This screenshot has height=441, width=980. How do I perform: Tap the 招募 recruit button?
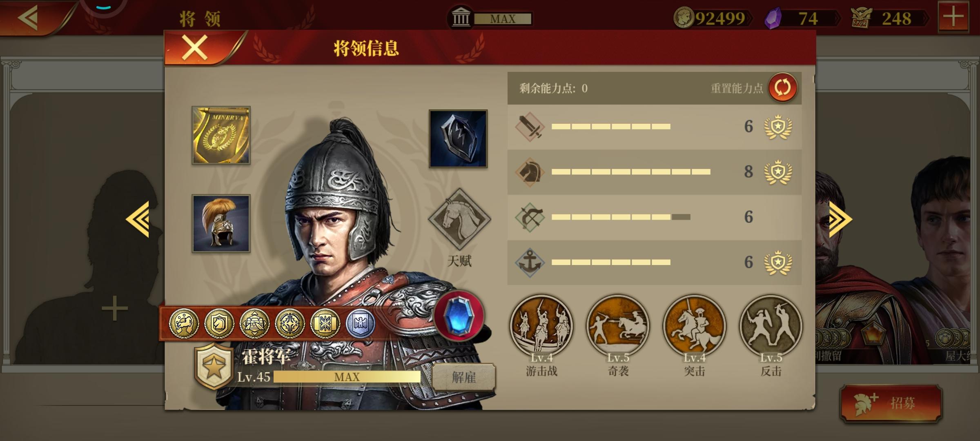click(891, 403)
